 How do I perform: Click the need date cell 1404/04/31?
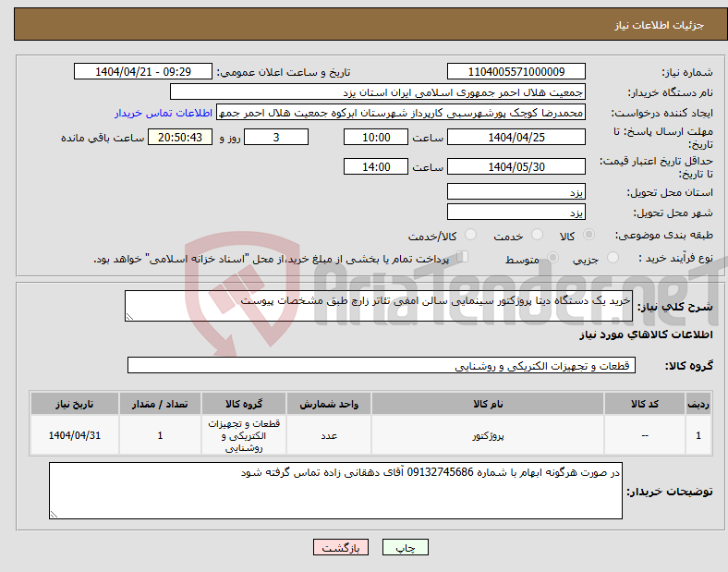[x=75, y=435]
